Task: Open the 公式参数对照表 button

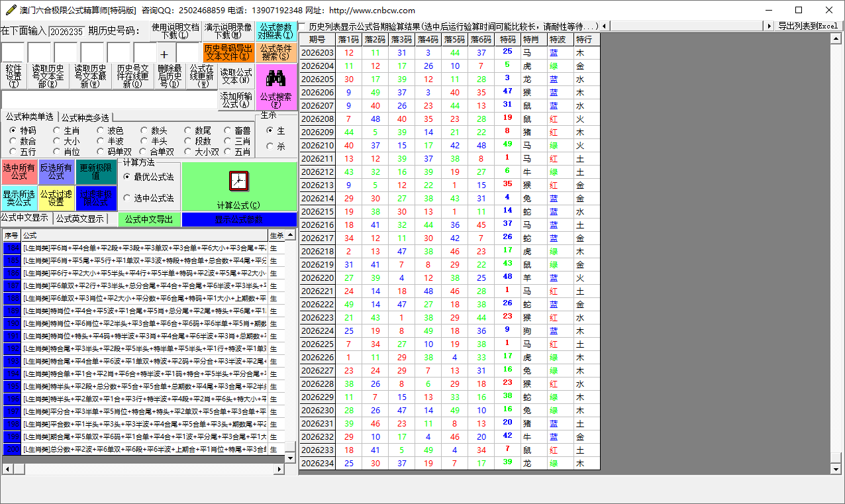Action: [275, 31]
